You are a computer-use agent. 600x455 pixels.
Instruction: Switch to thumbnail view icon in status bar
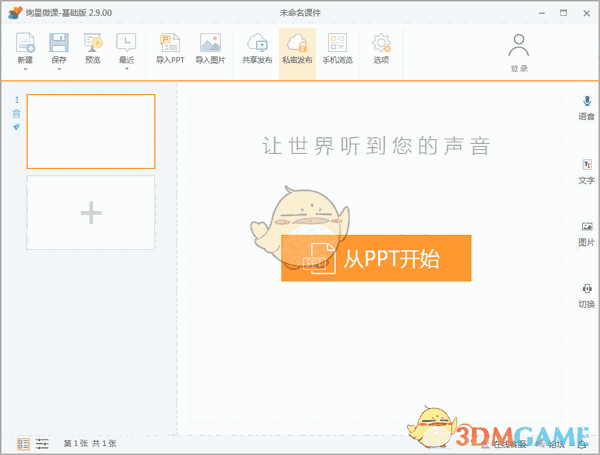coord(23,444)
